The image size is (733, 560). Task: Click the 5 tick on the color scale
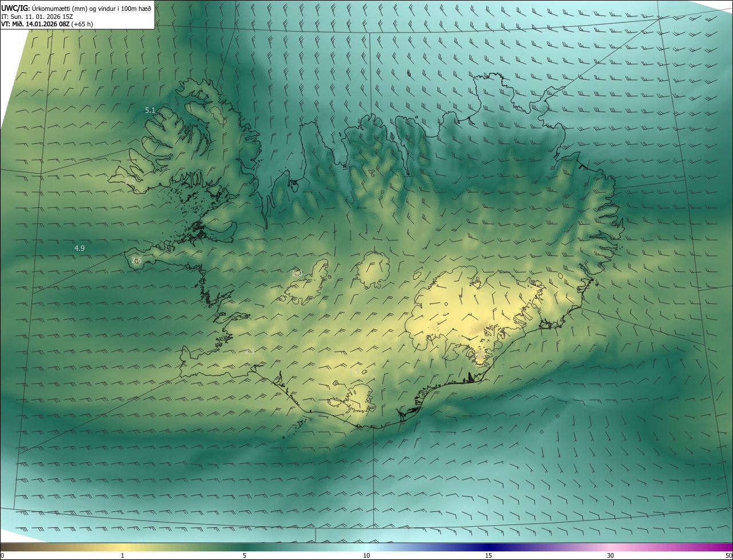245,555
